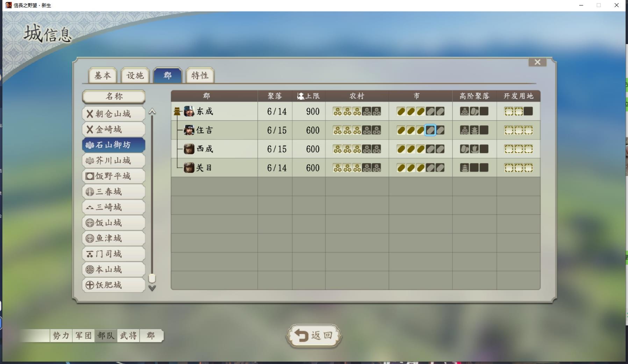Screen dimensions: 628x364
Task: Select 金崎城 in castle list
Action: click(114, 130)
